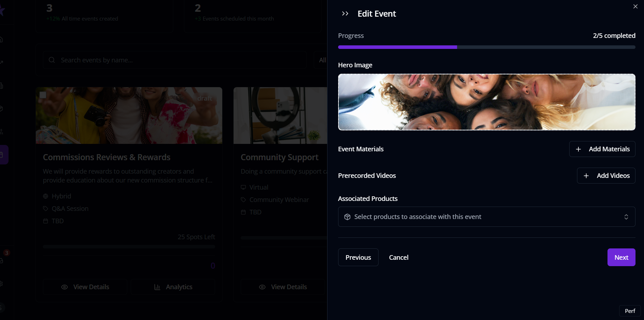Click the monitor icon next to Virtual

(243, 187)
